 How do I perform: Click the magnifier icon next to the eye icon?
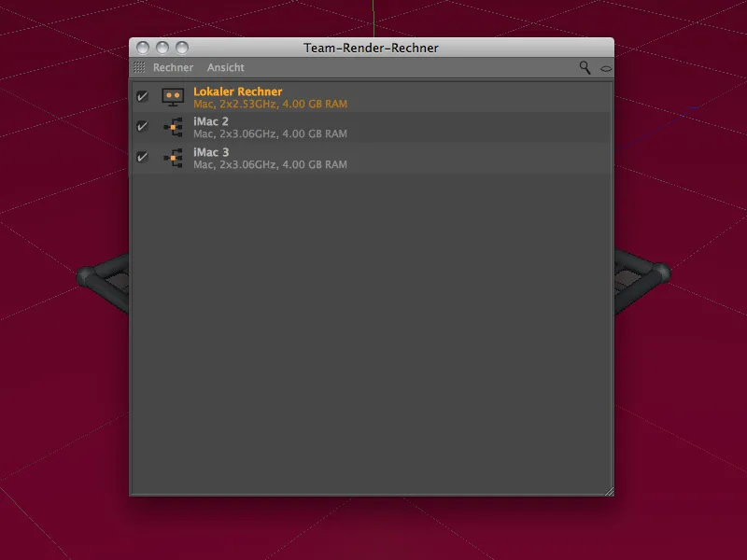[585, 67]
